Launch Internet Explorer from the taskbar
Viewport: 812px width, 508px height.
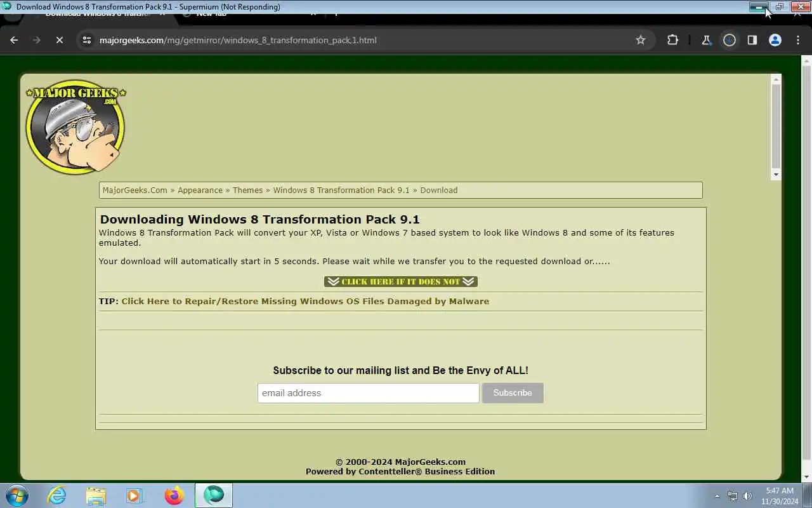click(57, 495)
